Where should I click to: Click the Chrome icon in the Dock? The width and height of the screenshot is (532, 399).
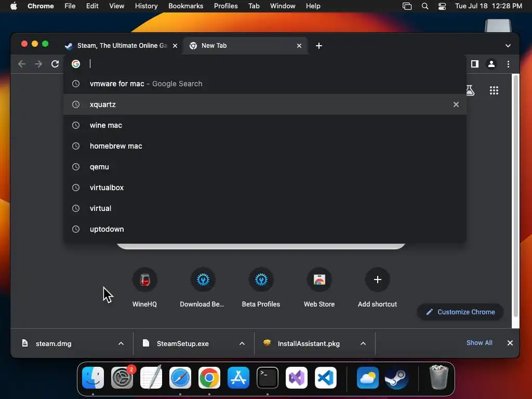209,378
